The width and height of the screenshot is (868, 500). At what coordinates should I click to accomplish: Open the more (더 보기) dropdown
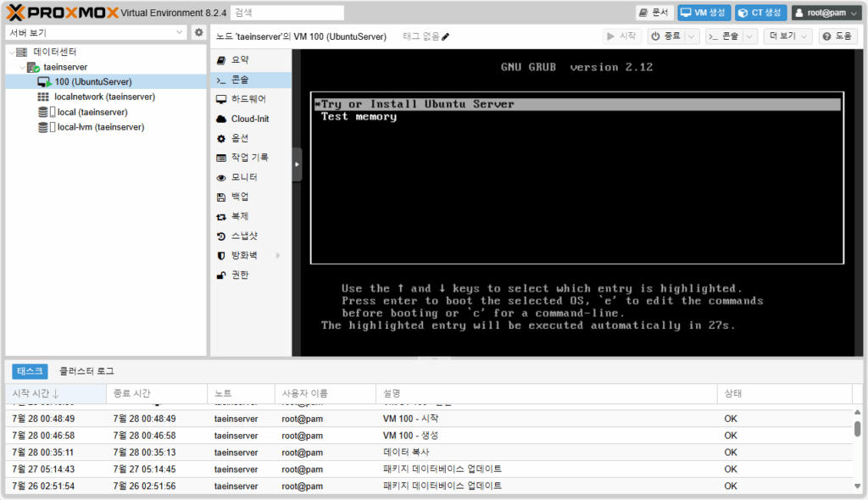click(787, 36)
